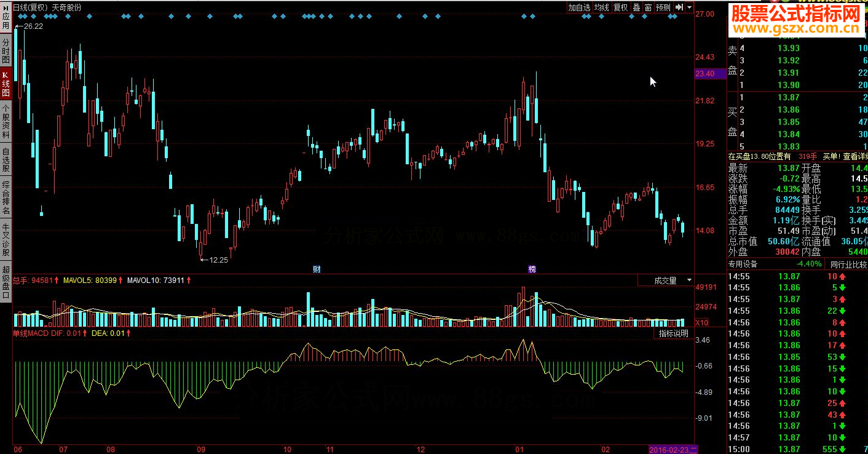This screenshot has width=868, height=454.
Task: Open the dropdown arrow beside the skip-to-end icon
Action: (690, 7)
